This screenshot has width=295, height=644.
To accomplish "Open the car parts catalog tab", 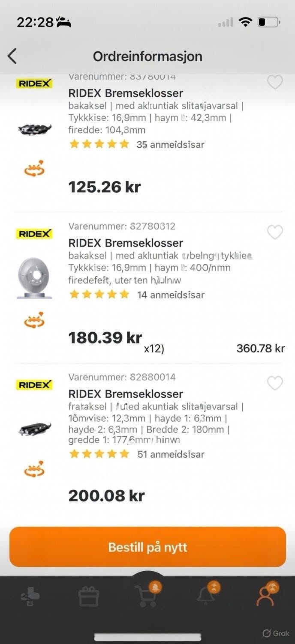I will 30,596.
